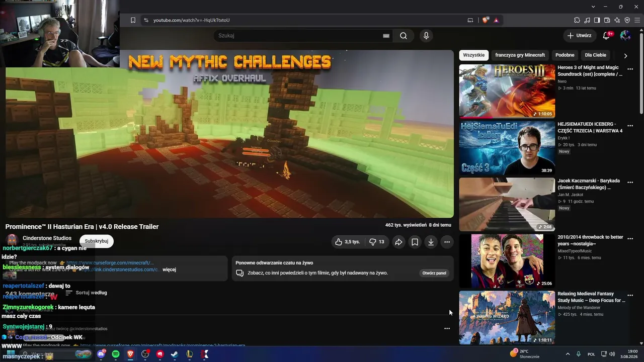This screenshot has height=362, width=644.
Task: Bookmark this page in the address bar
Action: (x=133, y=20)
